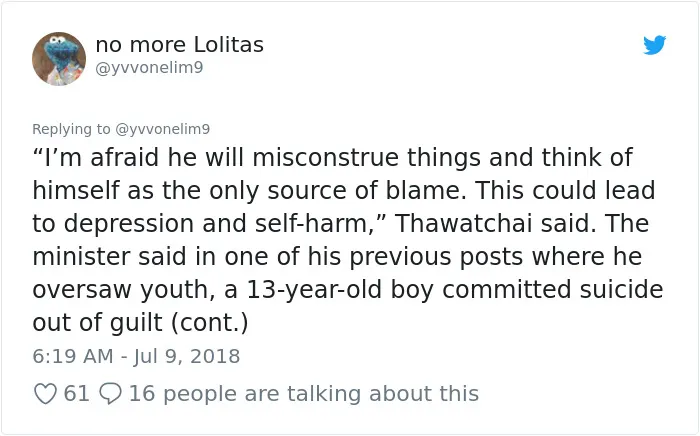This screenshot has height=436, width=700.
Task: Click the 'Replying to' label text
Action: pyautogui.click(x=71, y=129)
